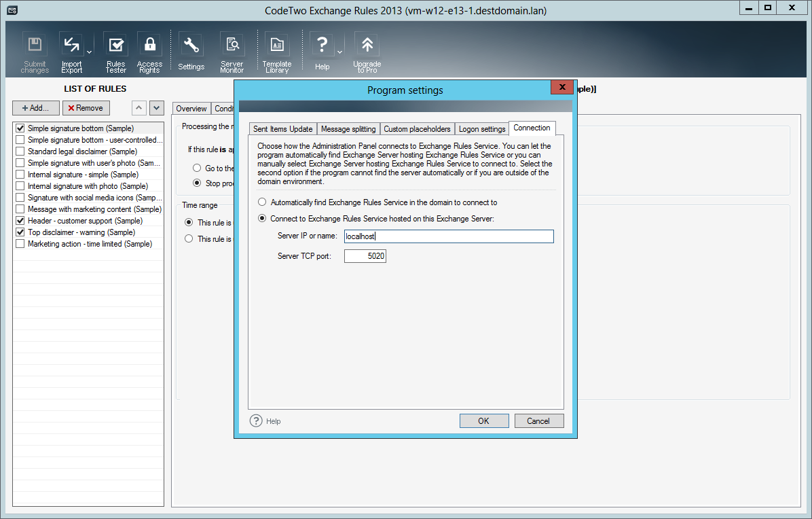Enable Simple signature with user's photo rule

pos(20,162)
